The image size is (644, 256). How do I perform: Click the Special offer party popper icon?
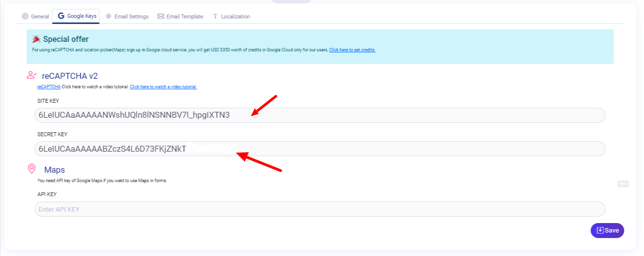click(36, 39)
